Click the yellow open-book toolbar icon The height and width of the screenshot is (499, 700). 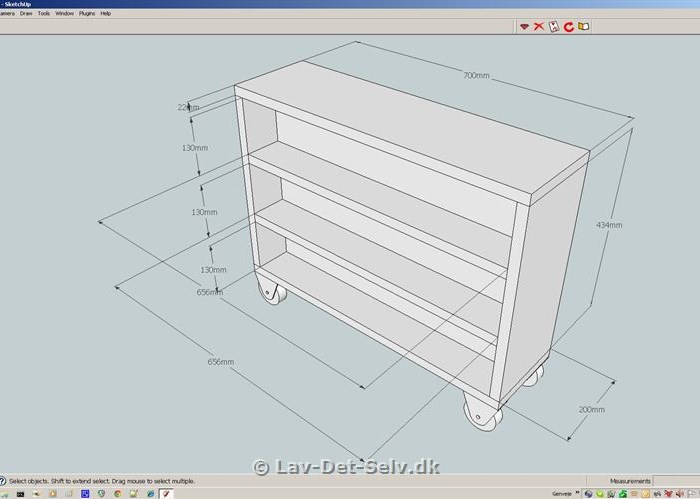pyautogui.click(x=583, y=26)
